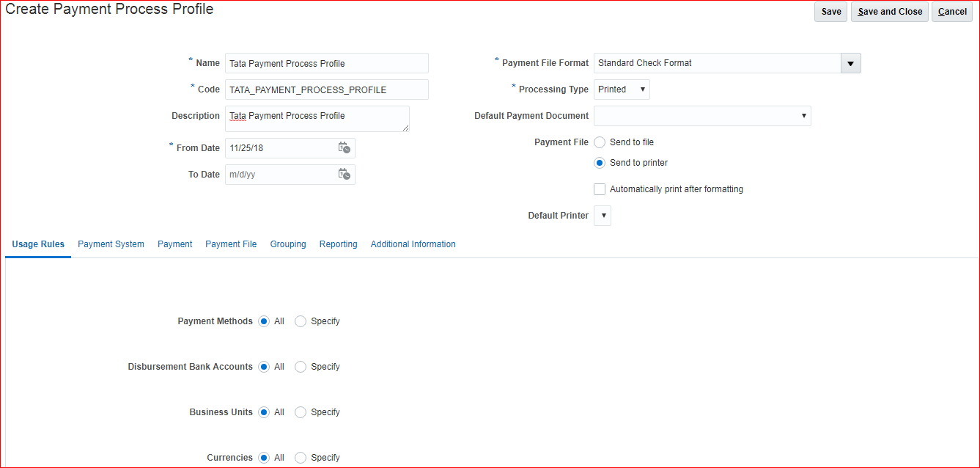Screen dimensions: 980x468
Task: Choose Specify for Business Units
Action: click(x=301, y=412)
